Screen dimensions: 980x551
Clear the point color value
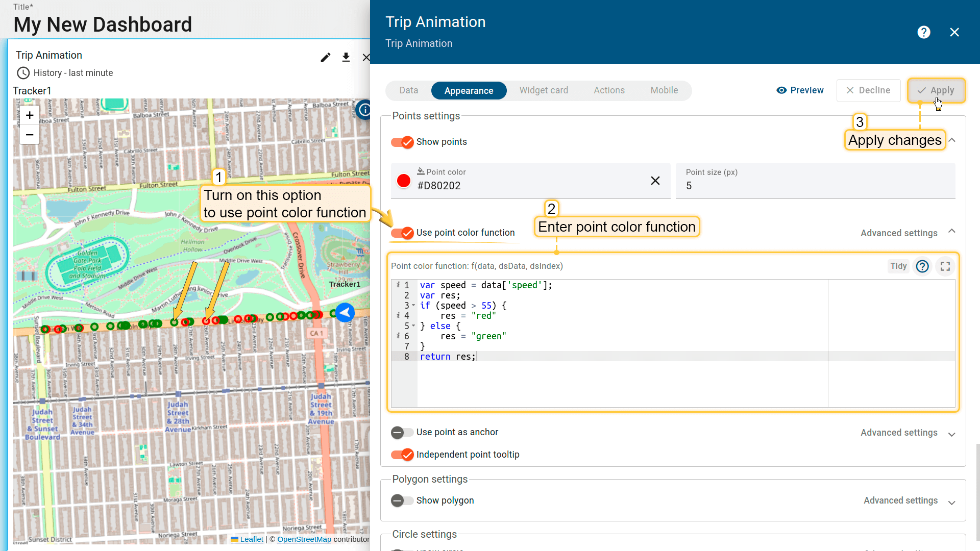pyautogui.click(x=655, y=181)
